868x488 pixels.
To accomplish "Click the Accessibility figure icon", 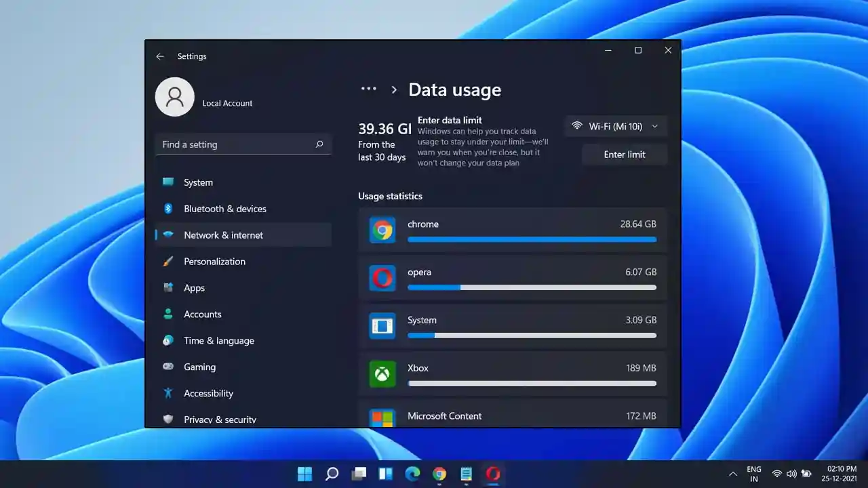I will coord(168,393).
